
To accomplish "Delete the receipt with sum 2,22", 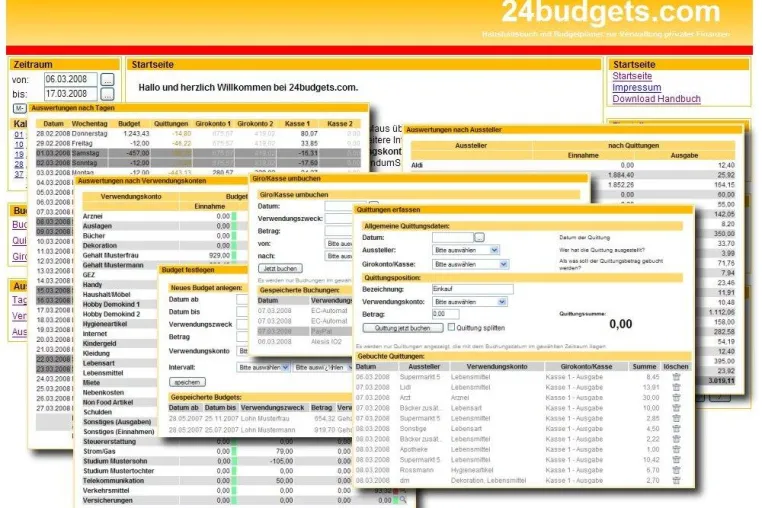I will coord(676,439).
